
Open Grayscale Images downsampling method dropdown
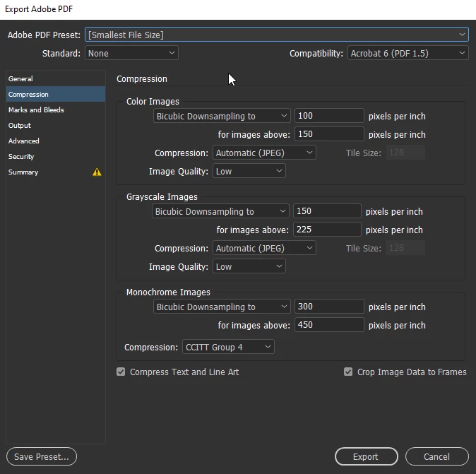[220, 211]
